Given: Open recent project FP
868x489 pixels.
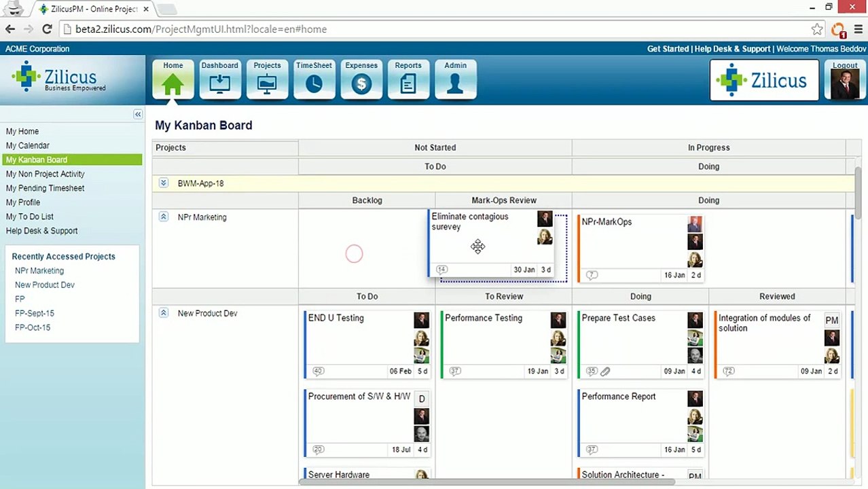Looking at the screenshot, I should 20,299.
